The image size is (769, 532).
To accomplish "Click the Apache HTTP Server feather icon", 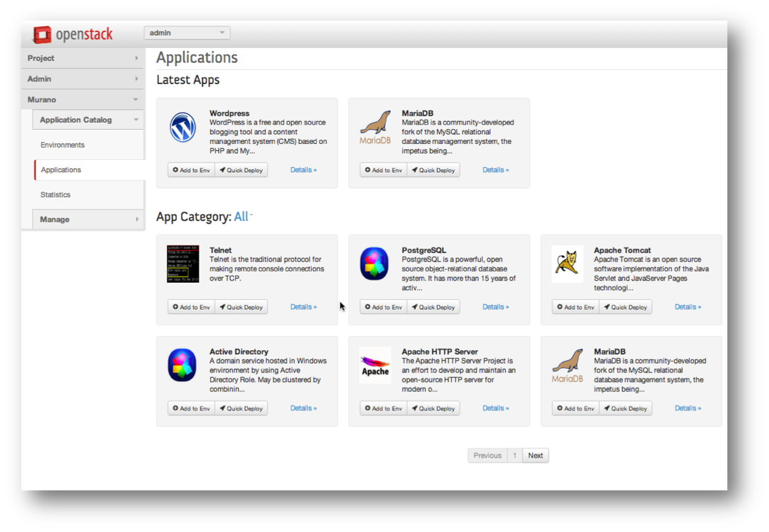I will pyautogui.click(x=375, y=365).
